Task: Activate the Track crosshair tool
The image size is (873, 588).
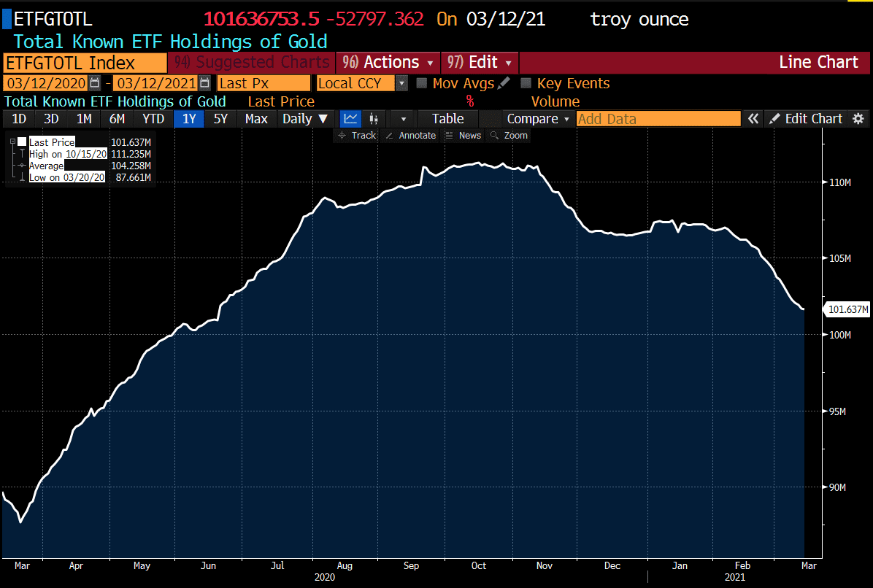Action: 357,135
